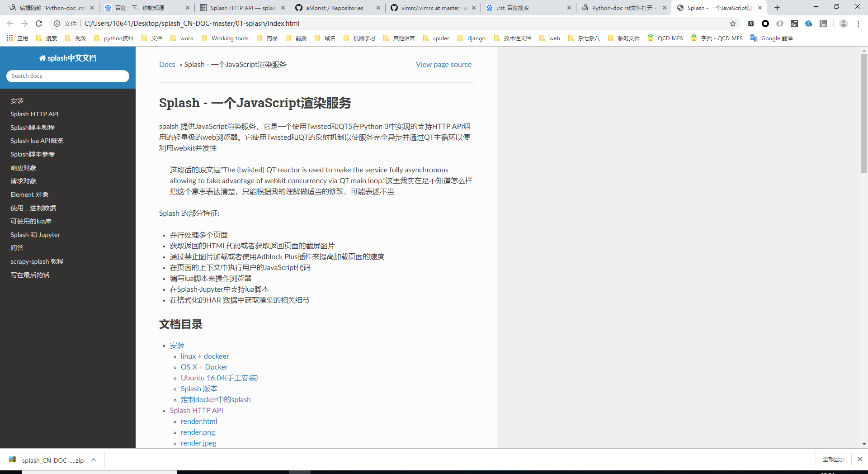Viewport: 868px width, 474px height.
Task: Click the apps grid icon on bookmarks bar
Action: (9, 38)
